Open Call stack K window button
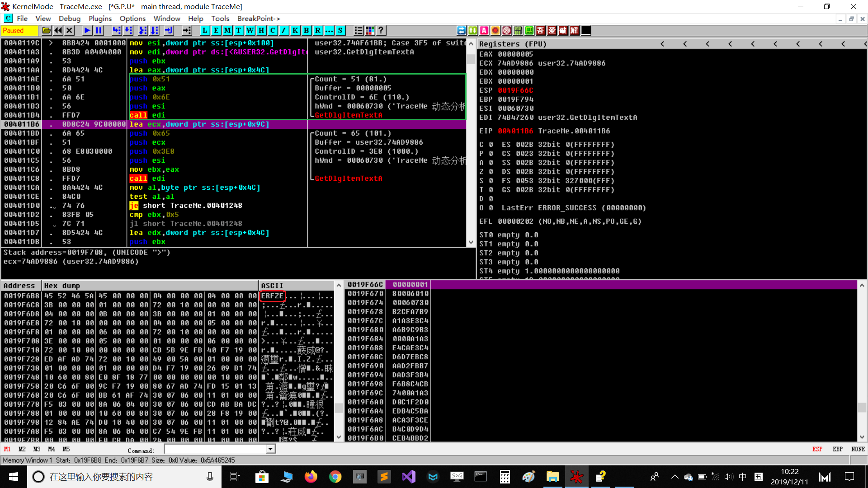 pos(295,30)
